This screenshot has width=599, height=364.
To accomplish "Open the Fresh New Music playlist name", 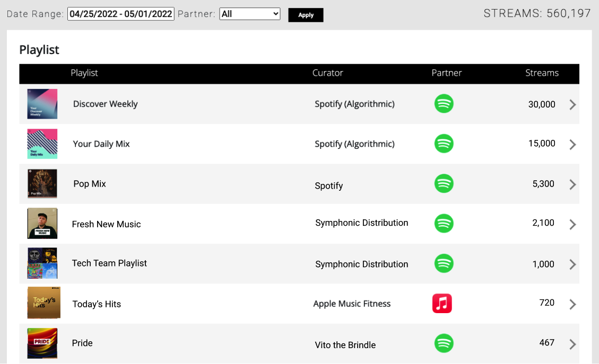I will pyautogui.click(x=107, y=224).
